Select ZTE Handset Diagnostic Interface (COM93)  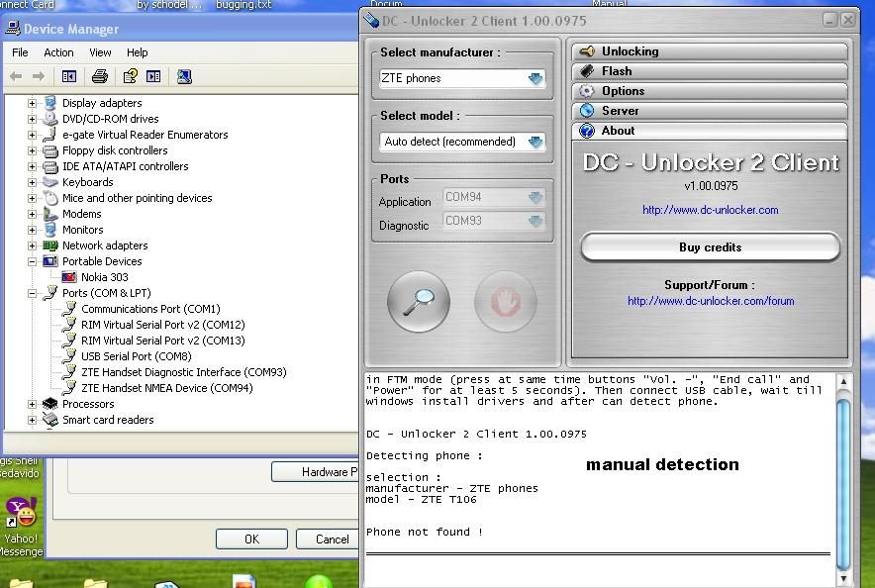183,372
